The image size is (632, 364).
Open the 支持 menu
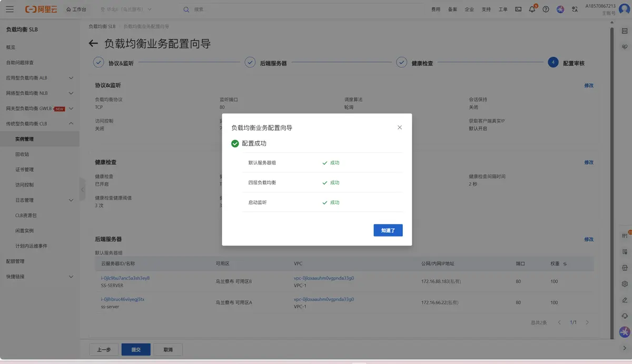486,9
